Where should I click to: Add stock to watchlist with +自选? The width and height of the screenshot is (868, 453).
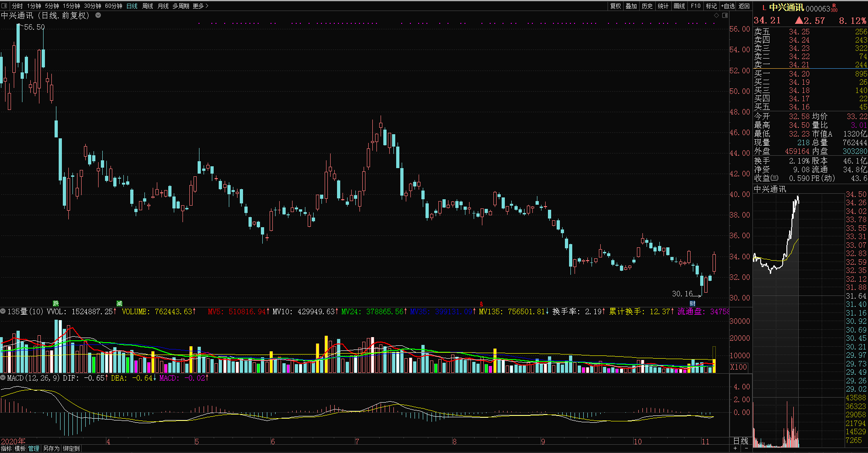(728, 6)
